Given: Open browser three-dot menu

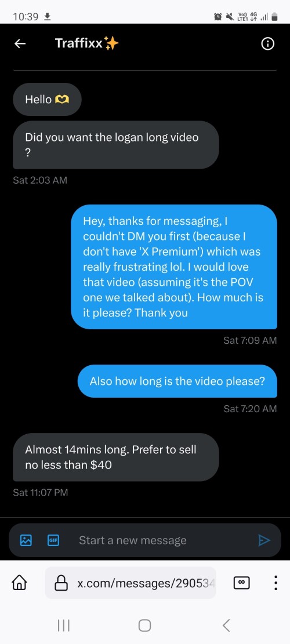Looking at the screenshot, I should (x=275, y=583).
